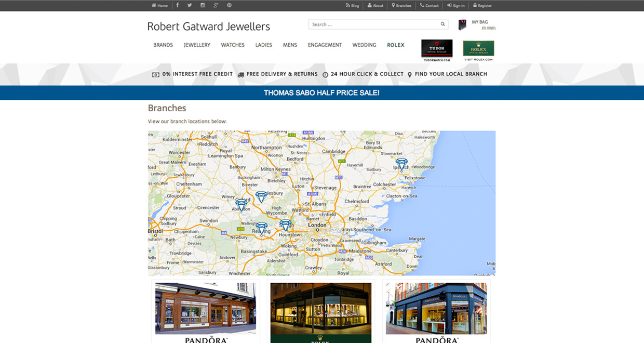Viewport: 644px width, 343px height.
Task: Open the BRANDS menu
Action: click(x=163, y=45)
